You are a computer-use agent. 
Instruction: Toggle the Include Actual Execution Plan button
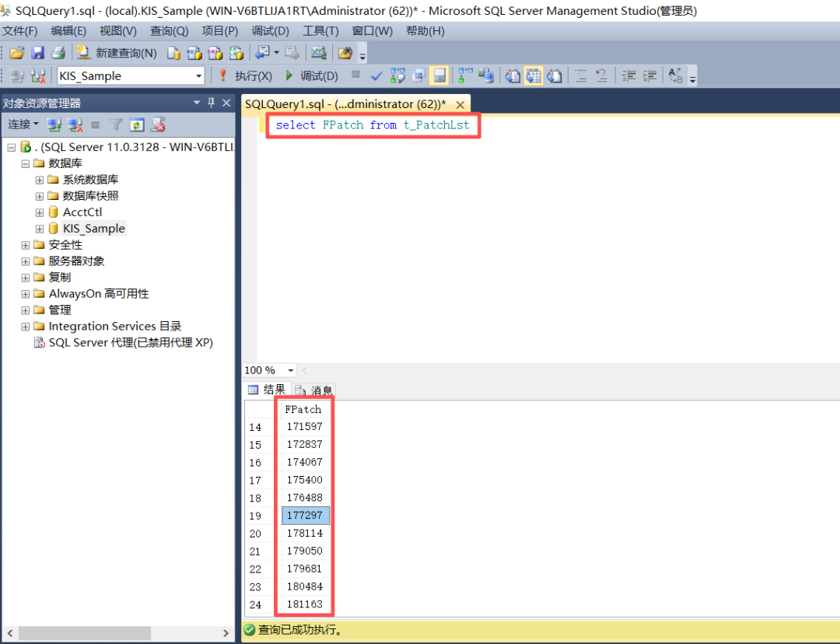pyautogui.click(x=464, y=75)
